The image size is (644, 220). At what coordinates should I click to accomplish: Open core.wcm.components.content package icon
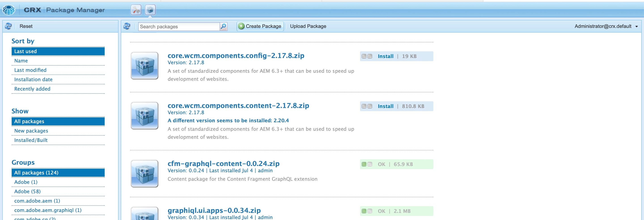pyautogui.click(x=144, y=116)
